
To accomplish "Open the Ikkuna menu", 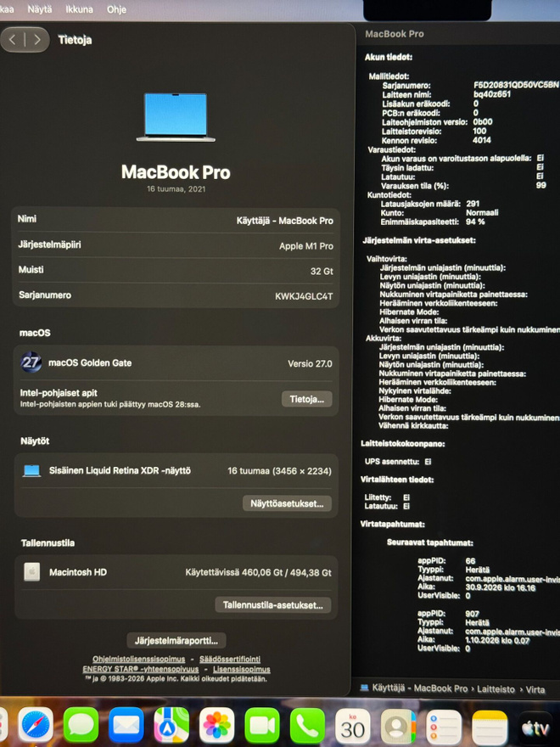I will 79,9.
